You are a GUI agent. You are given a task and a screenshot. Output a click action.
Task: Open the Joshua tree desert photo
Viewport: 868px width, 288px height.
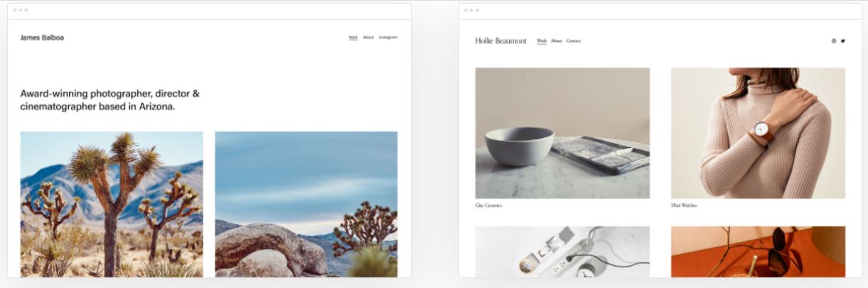coord(112,204)
